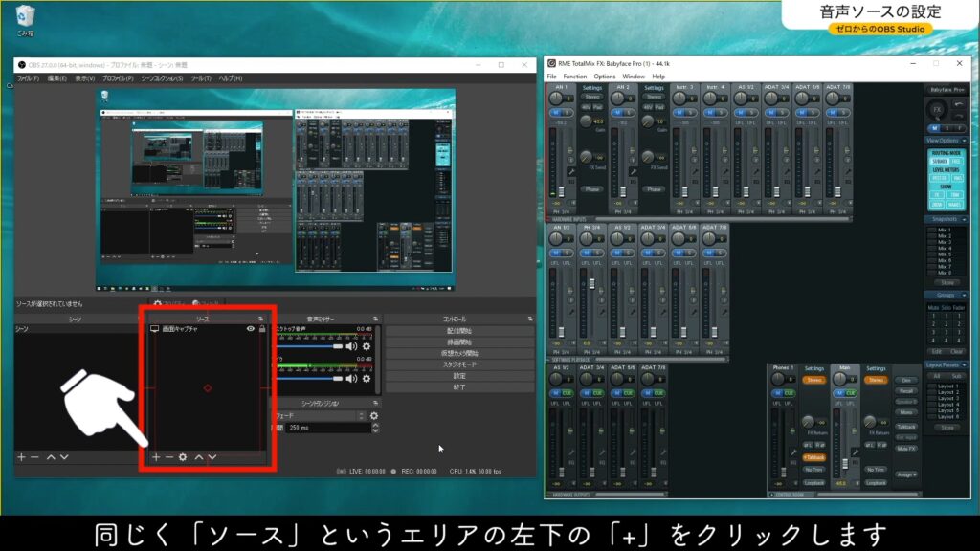Viewport: 980px width, 551px height.
Task: Click the minus icon in OBS Sources panel
Action: pos(168,457)
